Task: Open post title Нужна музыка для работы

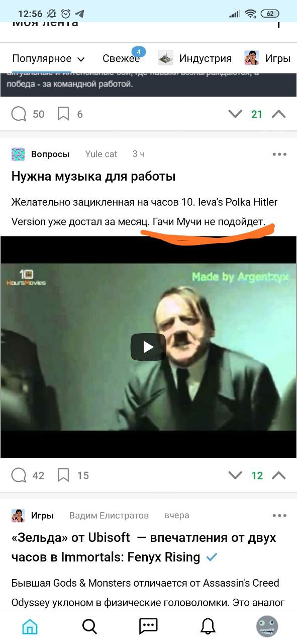Action: [93, 177]
